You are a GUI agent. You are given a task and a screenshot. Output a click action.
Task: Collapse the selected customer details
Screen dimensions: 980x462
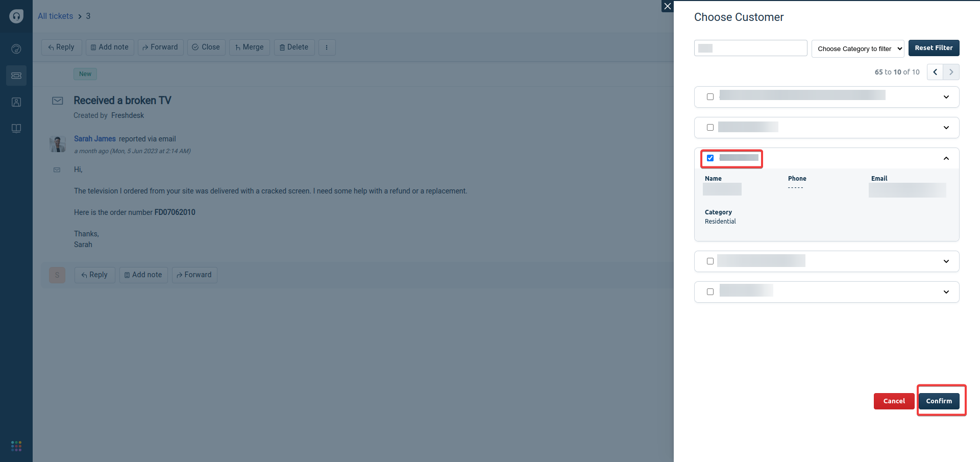946,158
